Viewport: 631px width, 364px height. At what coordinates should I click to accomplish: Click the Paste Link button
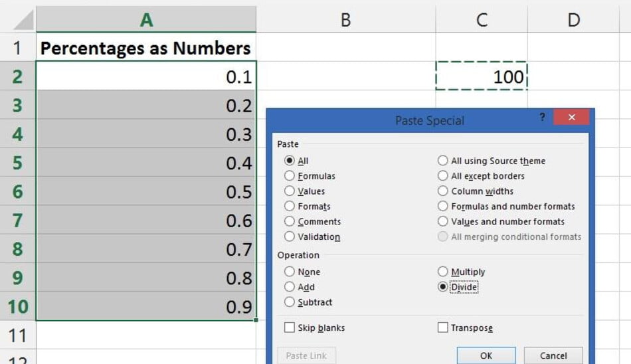(x=307, y=355)
